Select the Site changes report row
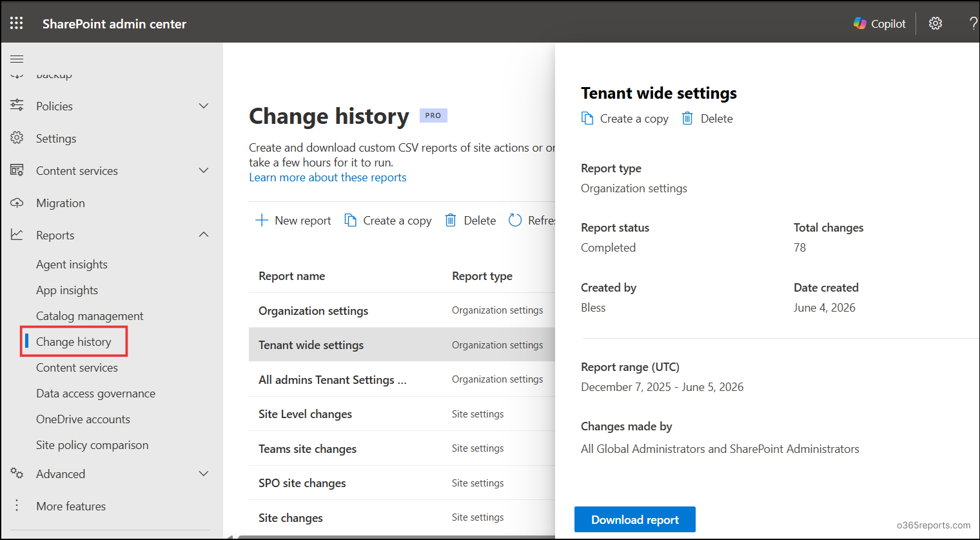This screenshot has width=980, height=540. [x=402, y=517]
